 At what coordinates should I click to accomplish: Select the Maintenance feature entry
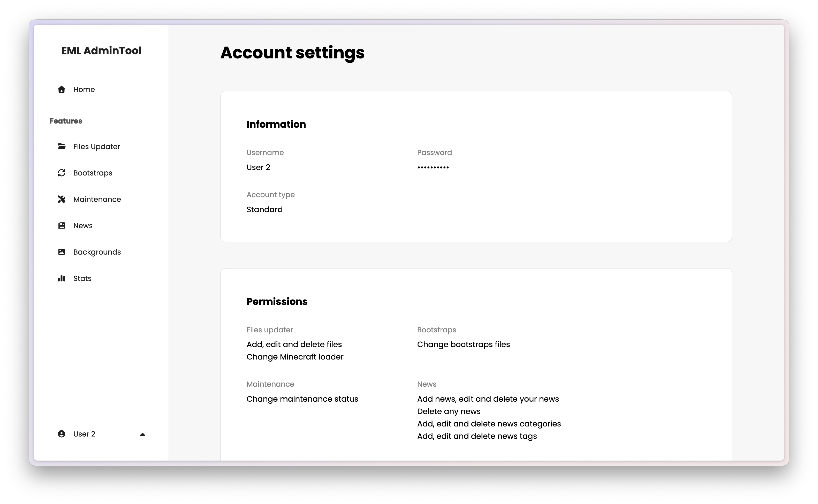pos(97,199)
